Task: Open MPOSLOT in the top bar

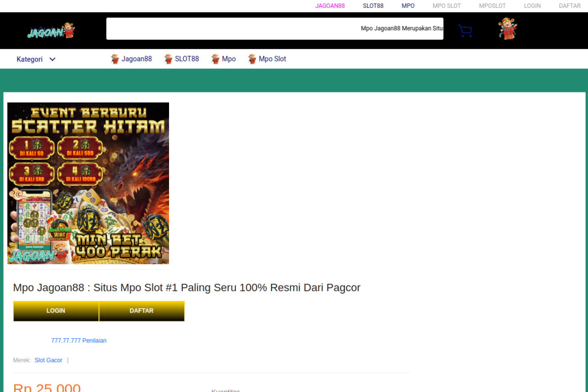Action: click(x=492, y=6)
